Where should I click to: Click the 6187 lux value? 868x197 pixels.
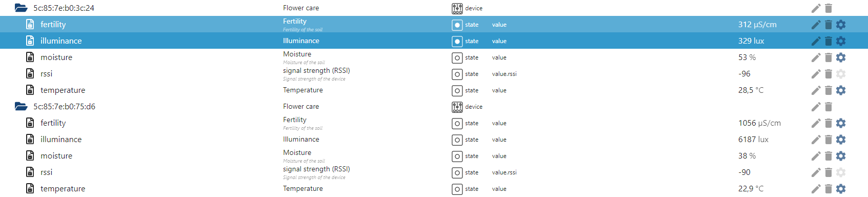click(x=753, y=140)
